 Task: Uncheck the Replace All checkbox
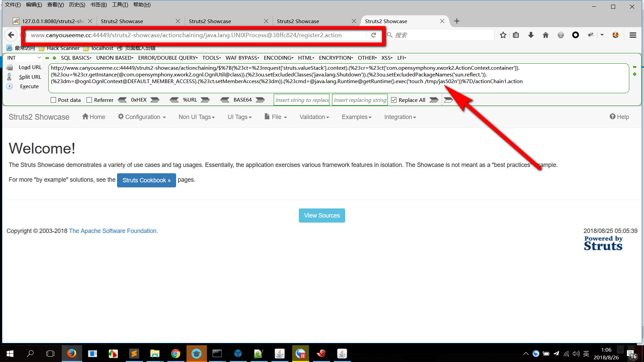394,100
